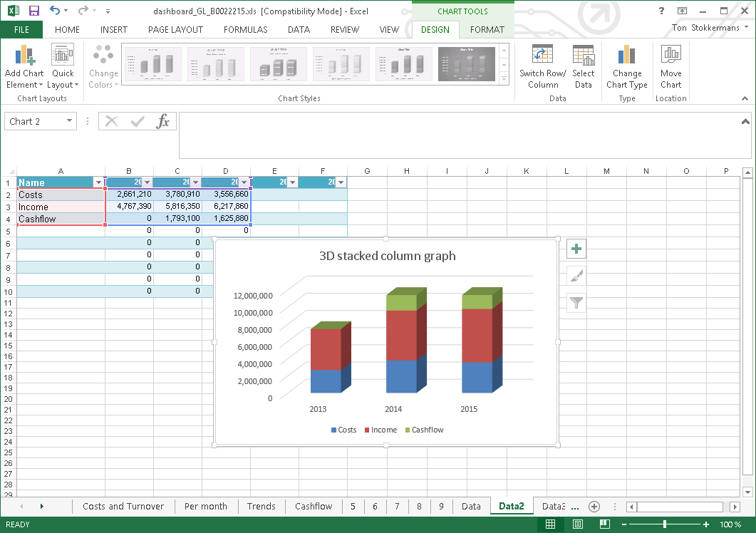The image size is (756, 533).
Task: Click the Income legend entry
Action: (381, 430)
